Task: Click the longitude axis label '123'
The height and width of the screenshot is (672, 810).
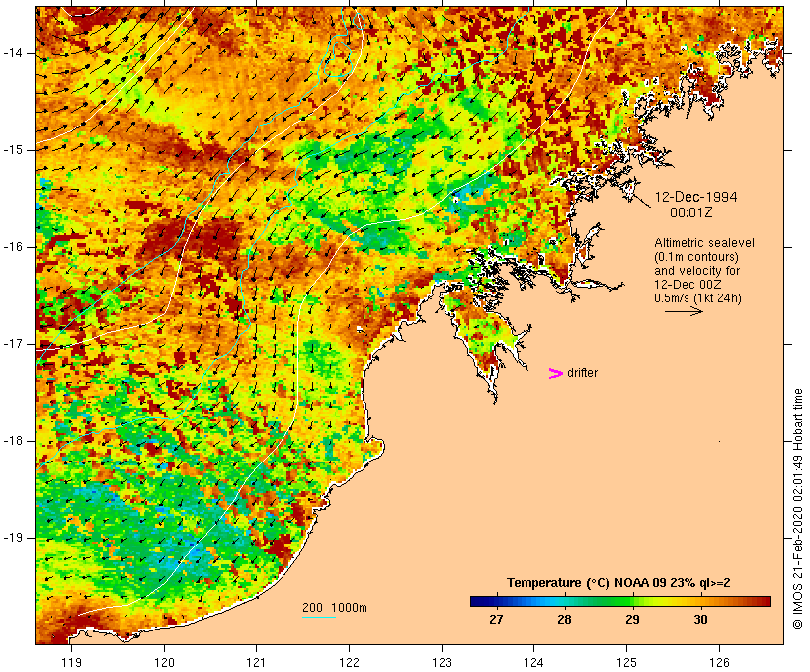Action: click(x=442, y=663)
